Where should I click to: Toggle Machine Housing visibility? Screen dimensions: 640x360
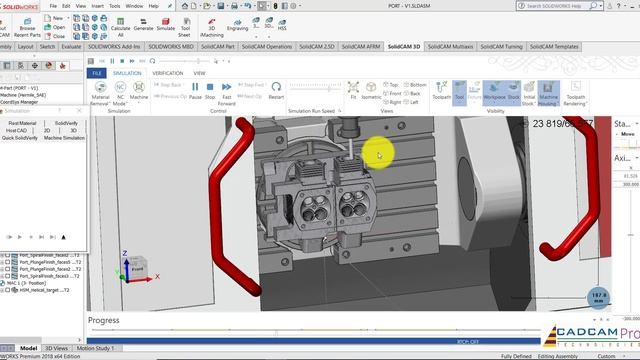548,93
